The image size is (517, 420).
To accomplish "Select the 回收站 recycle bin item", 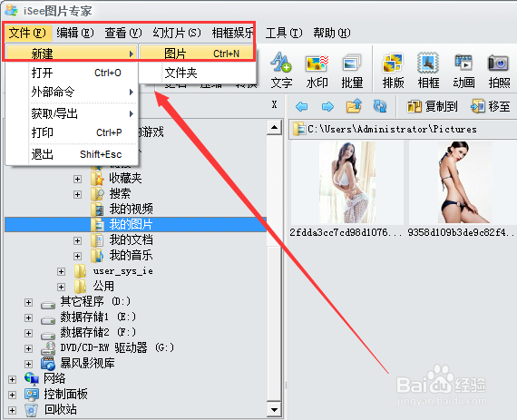I will [61, 410].
